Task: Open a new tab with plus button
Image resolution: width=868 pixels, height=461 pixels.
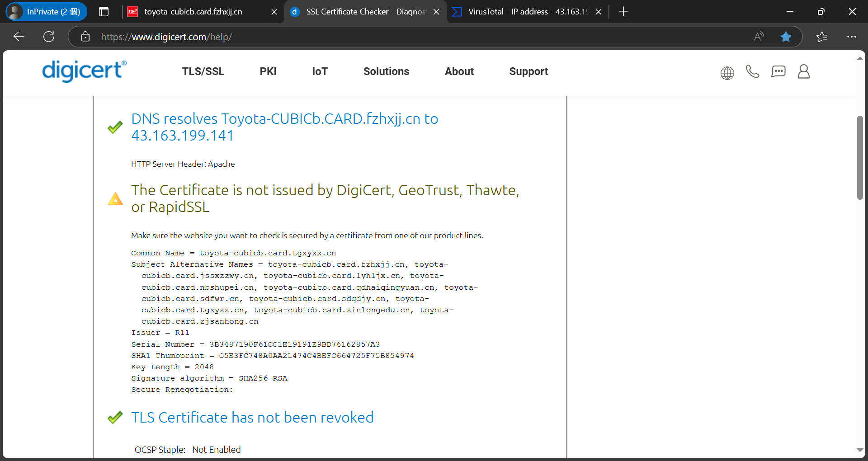Action: [623, 12]
